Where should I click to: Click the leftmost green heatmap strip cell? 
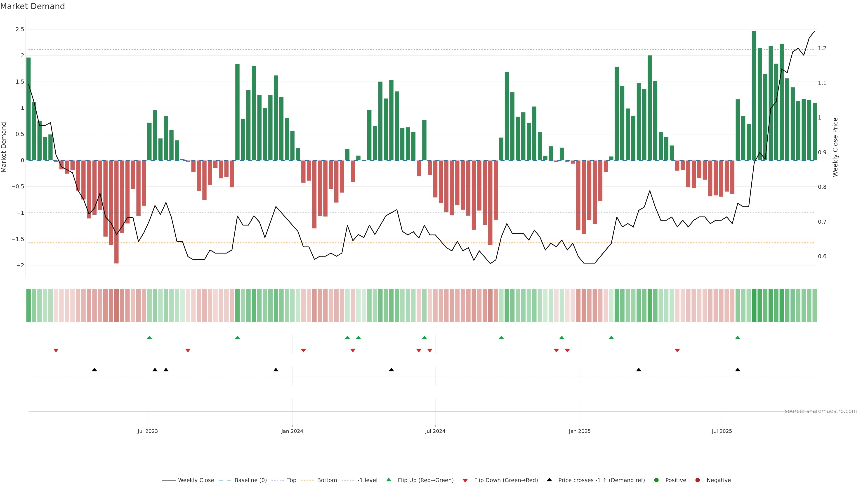[29, 305]
